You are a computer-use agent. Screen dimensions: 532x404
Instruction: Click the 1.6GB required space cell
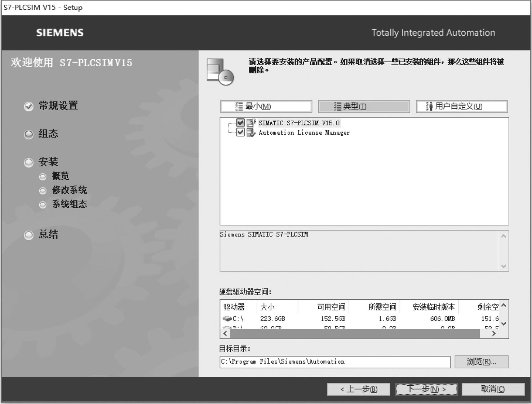click(387, 319)
